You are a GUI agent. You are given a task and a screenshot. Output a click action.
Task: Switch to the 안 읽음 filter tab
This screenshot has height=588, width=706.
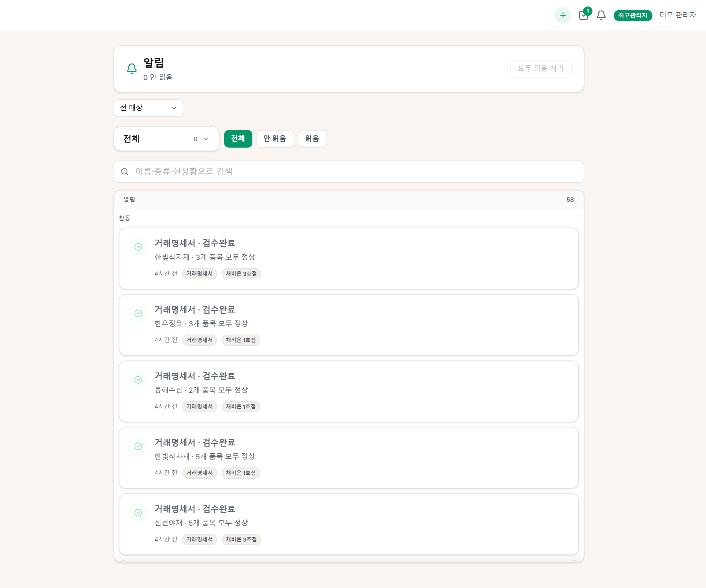click(x=275, y=138)
